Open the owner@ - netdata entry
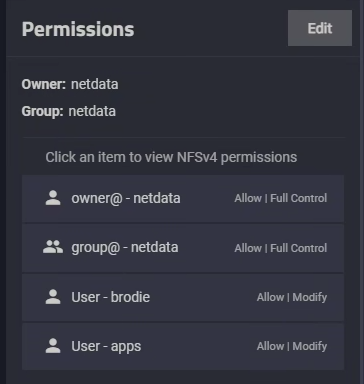Screen dimensions: 364x384 pyautogui.click(x=183, y=198)
